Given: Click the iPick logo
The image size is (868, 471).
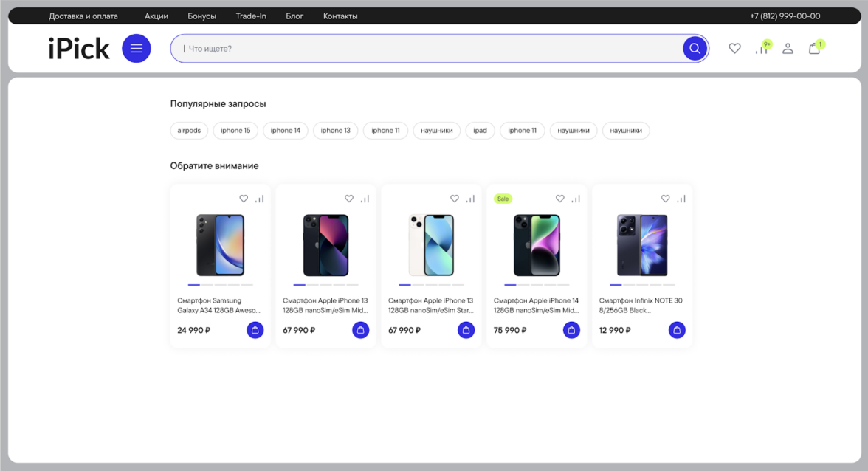Looking at the screenshot, I should [78, 49].
